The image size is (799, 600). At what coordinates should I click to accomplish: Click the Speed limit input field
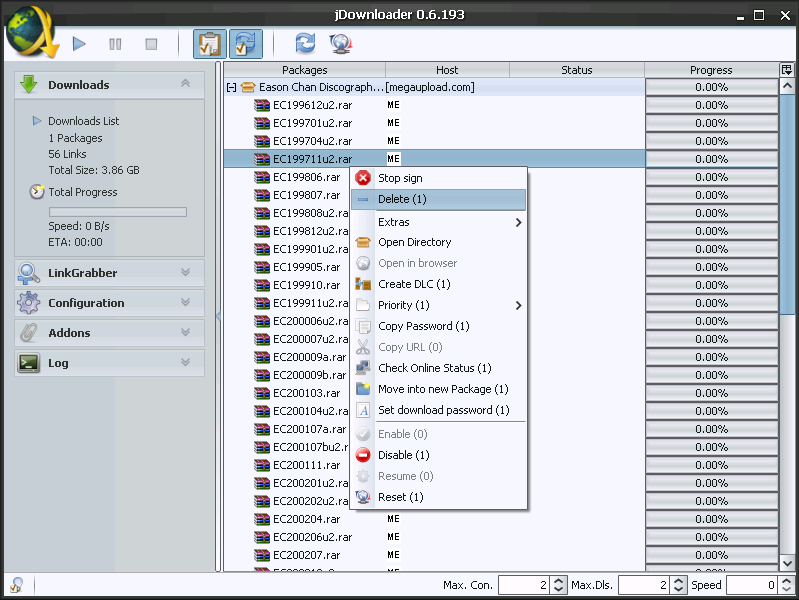[x=752, y=585]
